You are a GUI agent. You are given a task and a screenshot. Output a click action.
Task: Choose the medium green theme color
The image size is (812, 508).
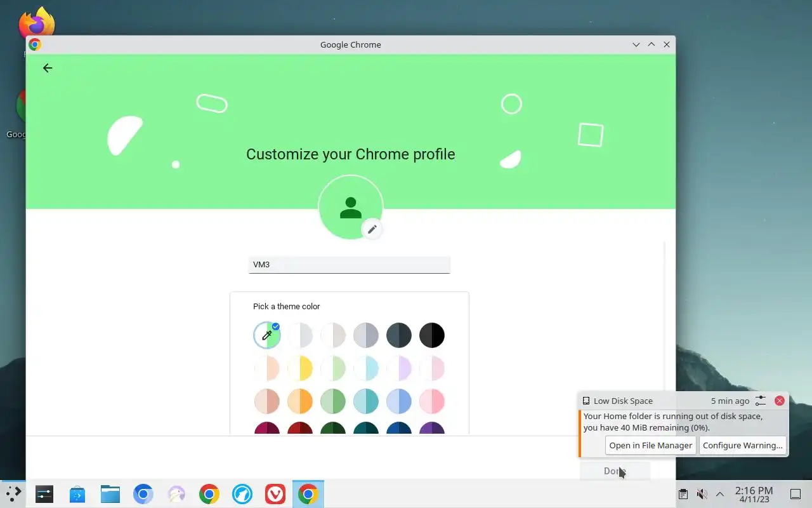[x=333, y=401]
